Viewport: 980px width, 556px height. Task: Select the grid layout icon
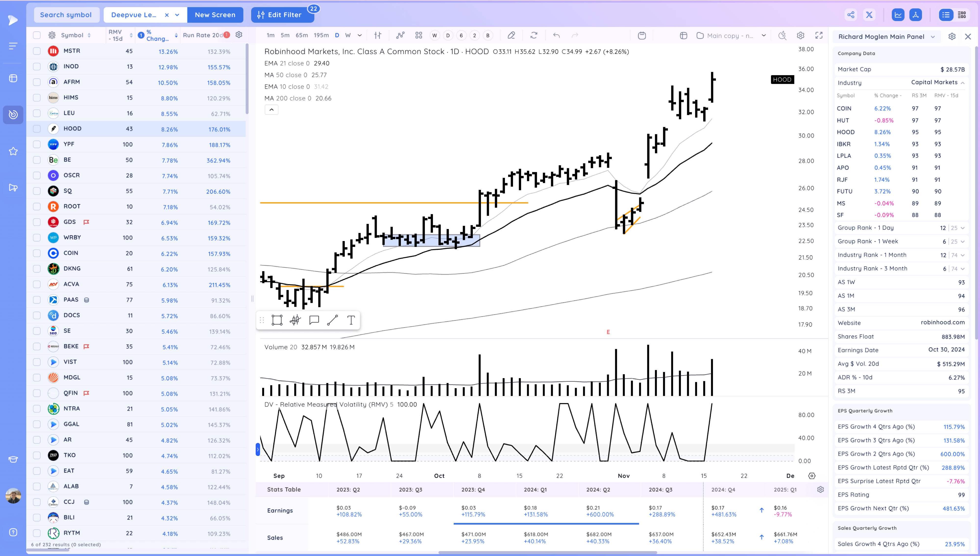(x=962, y=15)
